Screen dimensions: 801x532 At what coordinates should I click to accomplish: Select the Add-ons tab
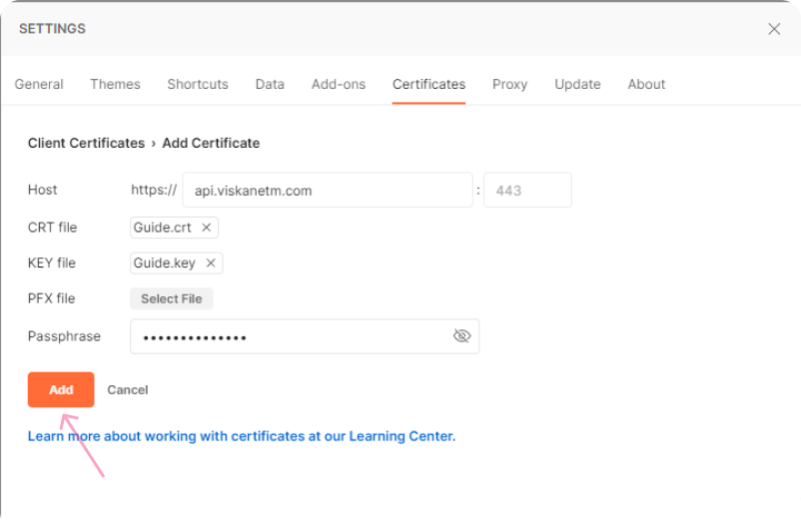click(339, 84)
